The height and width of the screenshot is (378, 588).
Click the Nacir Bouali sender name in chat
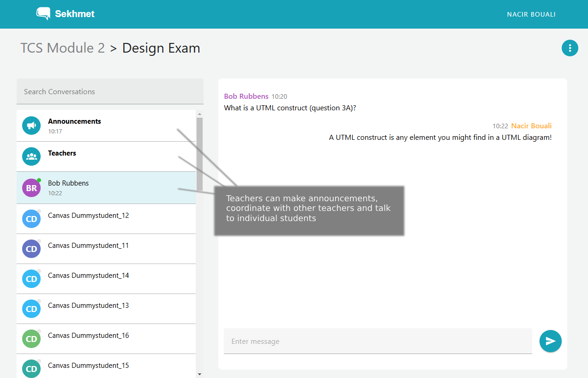[531, 126]
